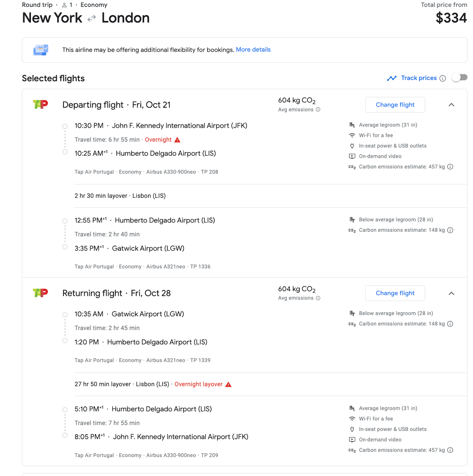Click the carbon emissions estimate info icon

tap(450, 167)
